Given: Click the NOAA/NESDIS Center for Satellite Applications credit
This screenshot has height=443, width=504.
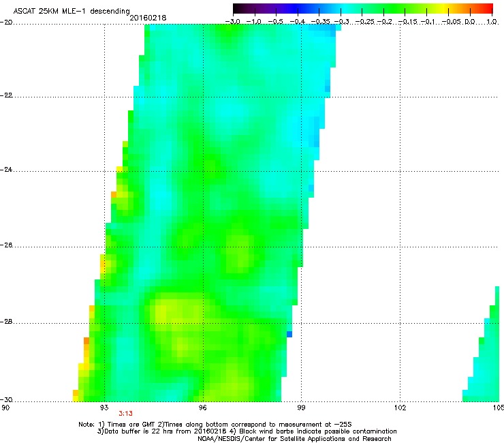Looking at the screenshot, I should point(294,439).
